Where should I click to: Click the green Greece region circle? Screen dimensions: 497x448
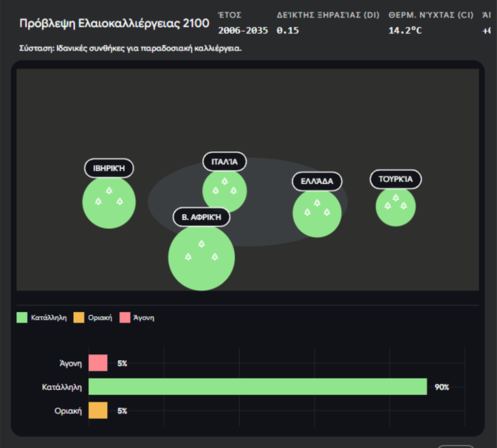tap(317, 214)
